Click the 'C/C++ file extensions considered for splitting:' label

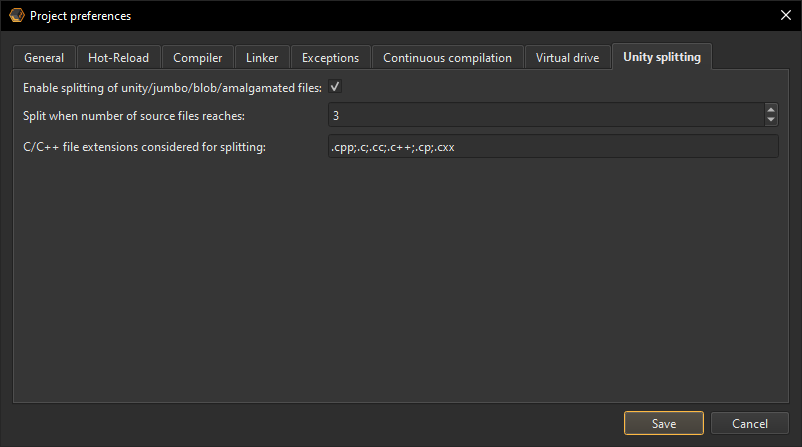coord(144,147)
